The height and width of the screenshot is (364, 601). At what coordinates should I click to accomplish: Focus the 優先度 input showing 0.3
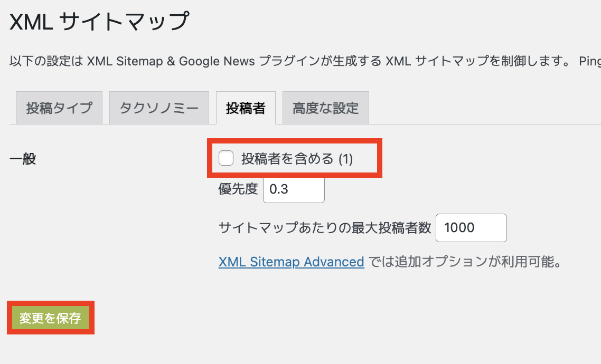294,189
